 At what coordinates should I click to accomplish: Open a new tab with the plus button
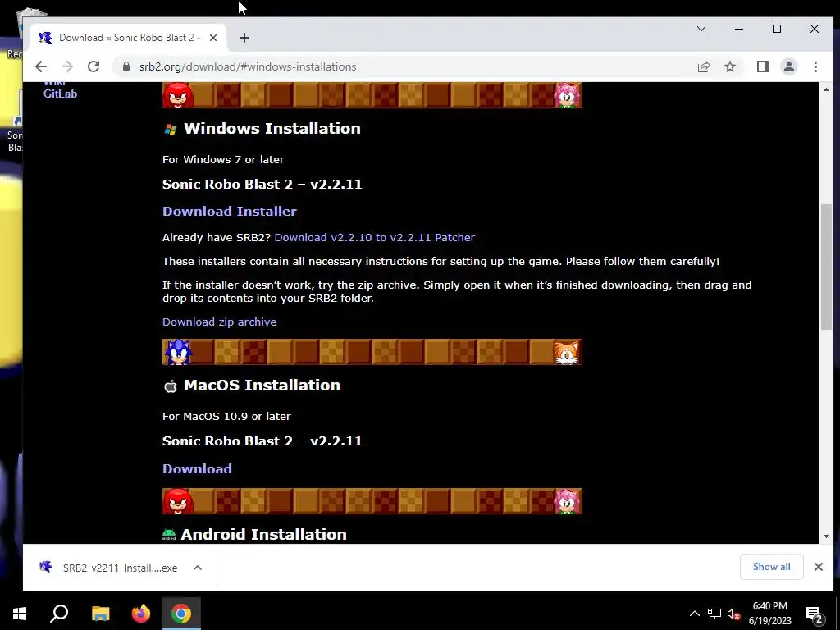coord(244,38)
